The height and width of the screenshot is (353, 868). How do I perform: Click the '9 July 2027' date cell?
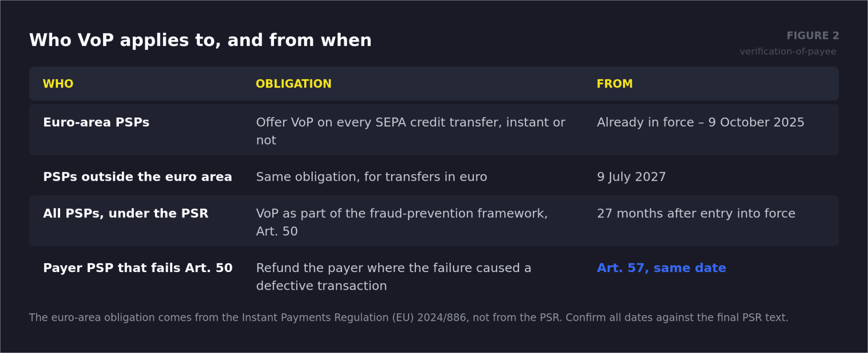click(x=631, y=177)
